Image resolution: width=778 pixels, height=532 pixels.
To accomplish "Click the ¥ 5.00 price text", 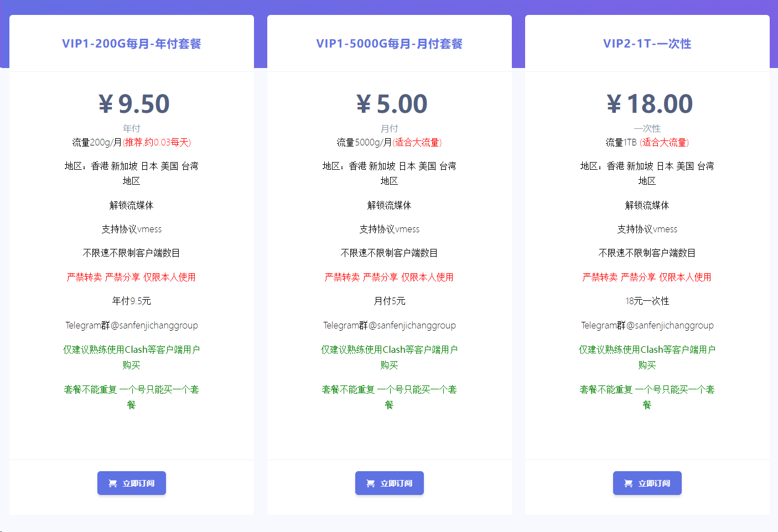I will [x=392, y=104].
